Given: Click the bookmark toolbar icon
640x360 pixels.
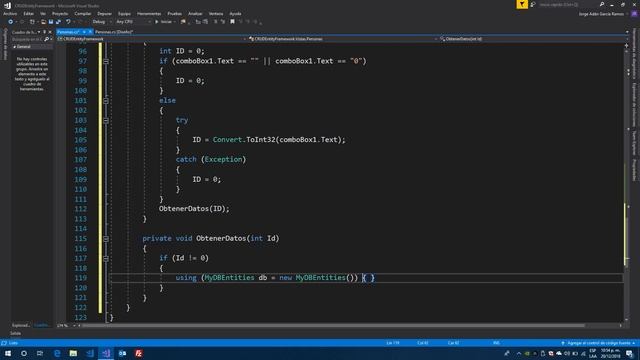Looking at the screenshot, I should pyautogui.click(x=232, y=22).
